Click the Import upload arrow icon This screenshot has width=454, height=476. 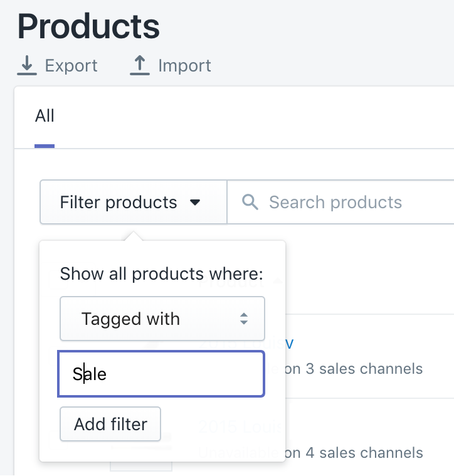tap(140, 65)
